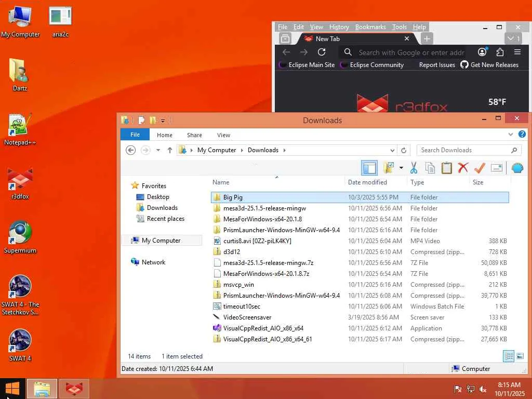Open Eclipse Main Site bookmark
Viewport: 532px width, 399px height.
click(x=307, y=65)
